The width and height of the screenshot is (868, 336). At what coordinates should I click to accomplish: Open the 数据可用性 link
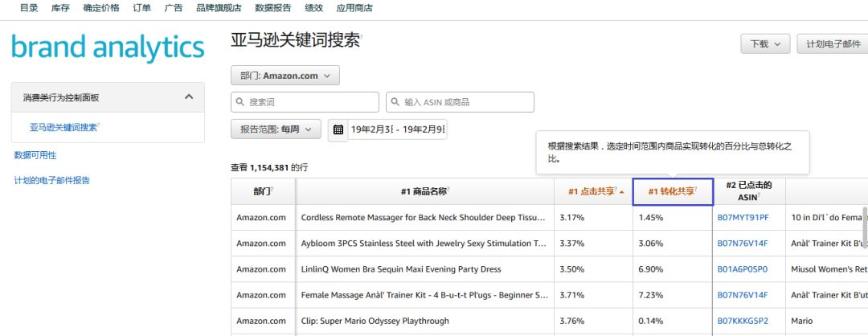tap(35, 156)
